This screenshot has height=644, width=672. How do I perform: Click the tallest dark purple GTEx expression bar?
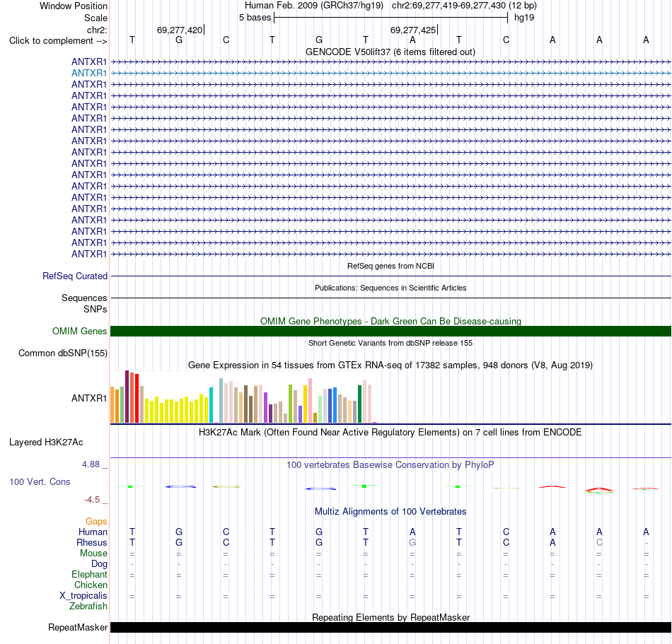point(127,397)
